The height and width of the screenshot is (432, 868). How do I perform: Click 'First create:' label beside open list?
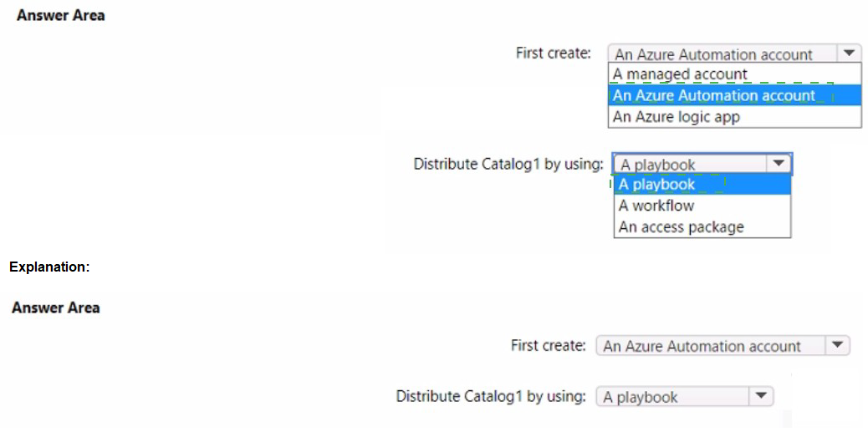pos(554,53)
